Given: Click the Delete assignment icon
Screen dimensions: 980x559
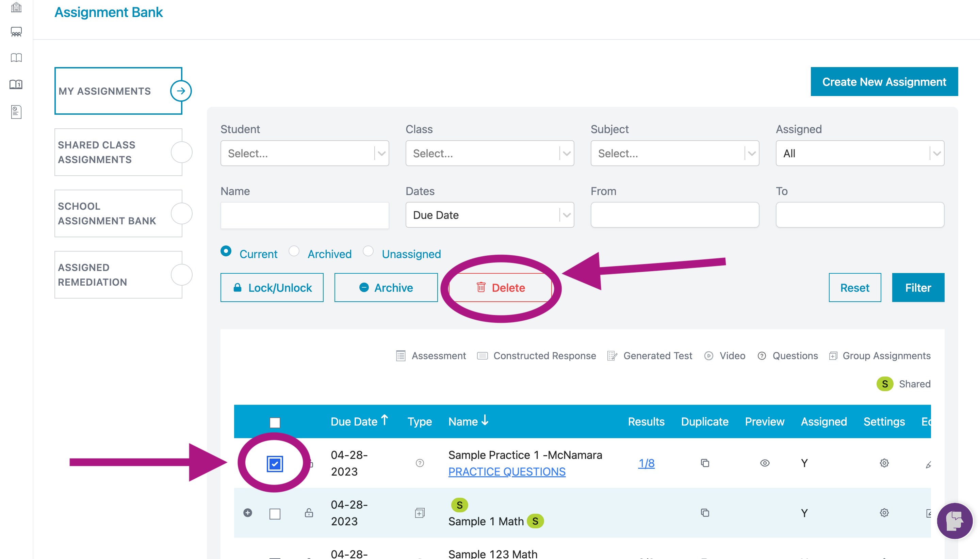Looking at the screenshot, I should (501, 288).
